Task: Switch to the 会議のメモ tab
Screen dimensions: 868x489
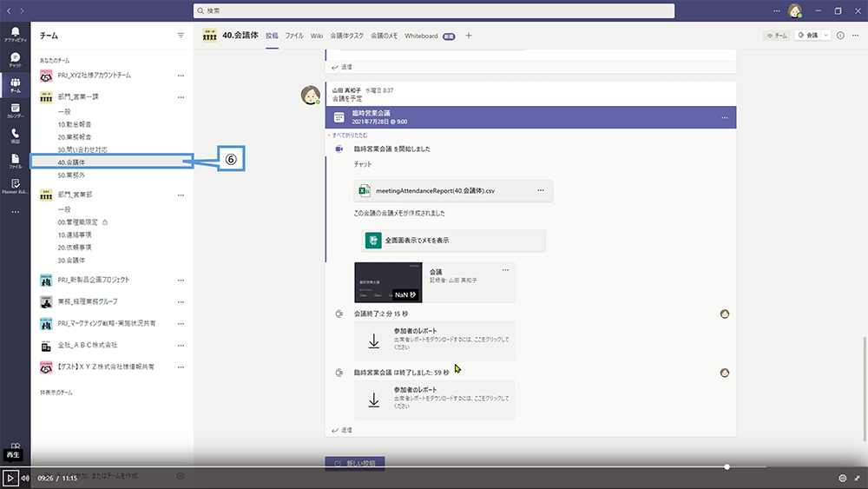Action: [385, 36]
